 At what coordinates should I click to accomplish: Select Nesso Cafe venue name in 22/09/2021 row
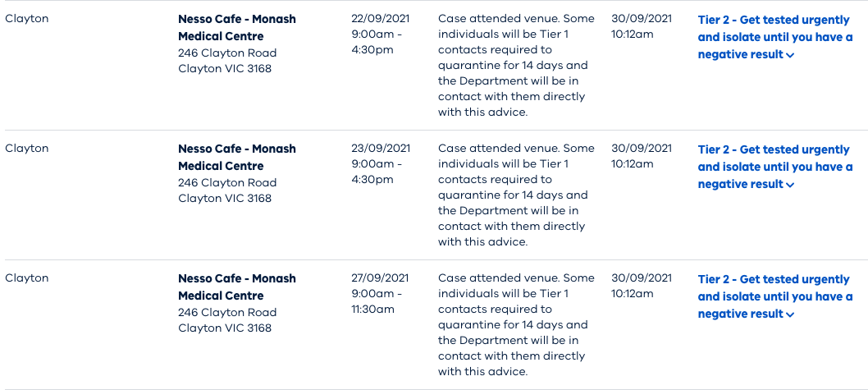pyautogui.click(x=237, y=28)
